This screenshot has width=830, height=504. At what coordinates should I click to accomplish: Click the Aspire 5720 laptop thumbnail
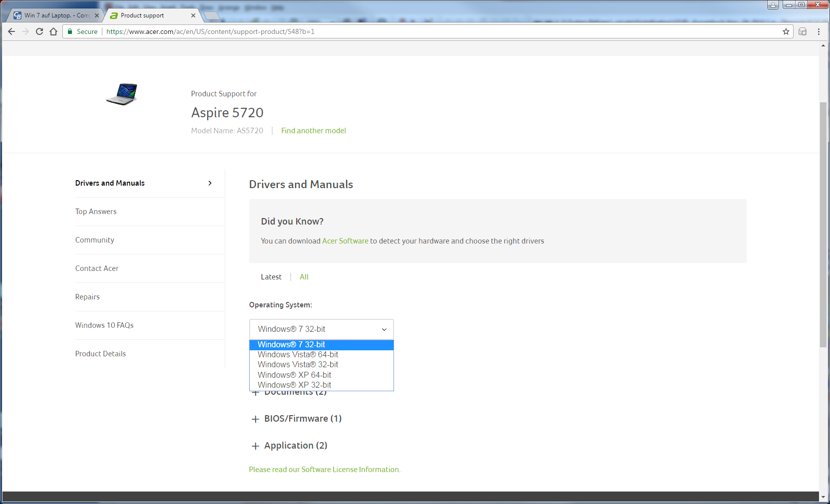(122, 94)
